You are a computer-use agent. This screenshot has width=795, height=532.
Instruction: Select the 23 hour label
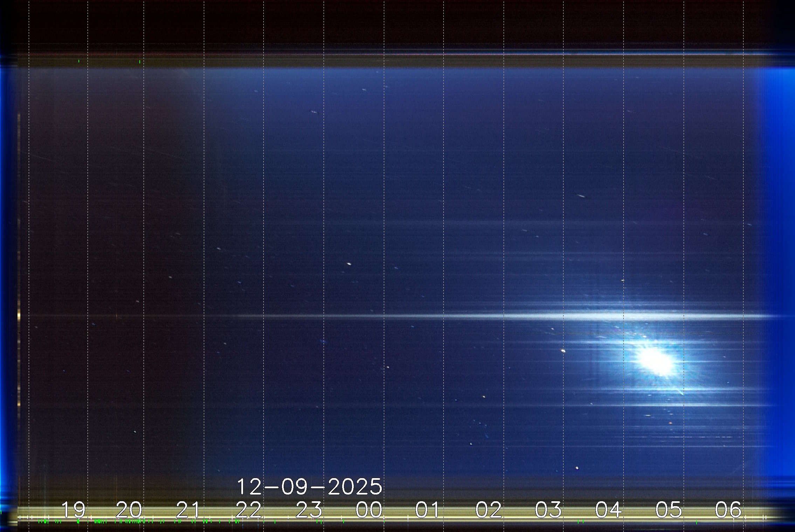tap(309, 509)
